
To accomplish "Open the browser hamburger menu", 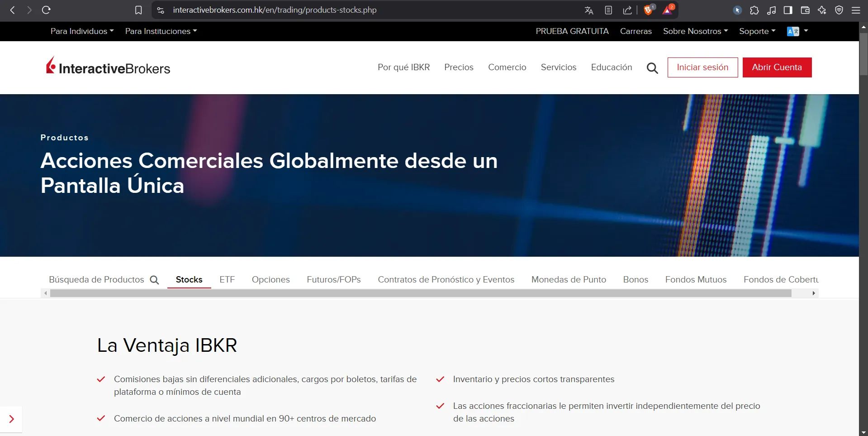I will [x=856, y=10].
